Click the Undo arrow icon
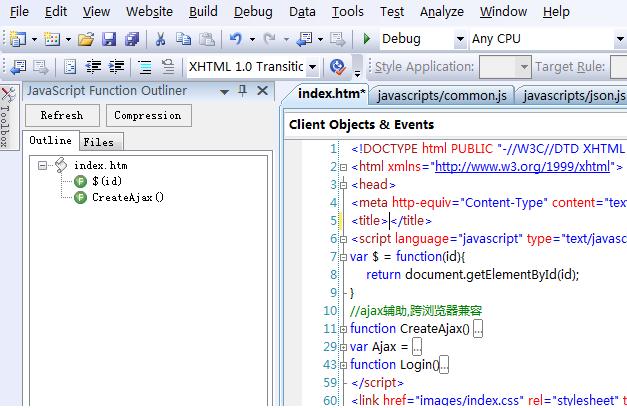The image size is (627, 408). (x=235, y=39)
